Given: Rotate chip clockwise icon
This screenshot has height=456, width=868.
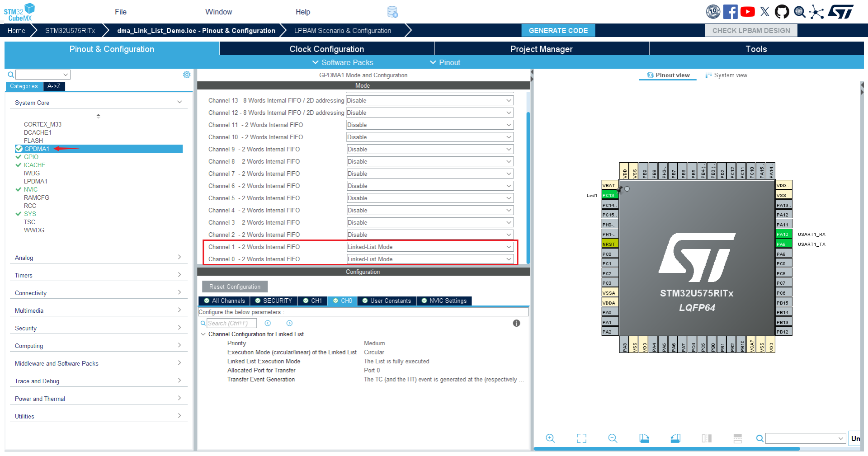Looking at the screenshot, I should tap(644, 438).
